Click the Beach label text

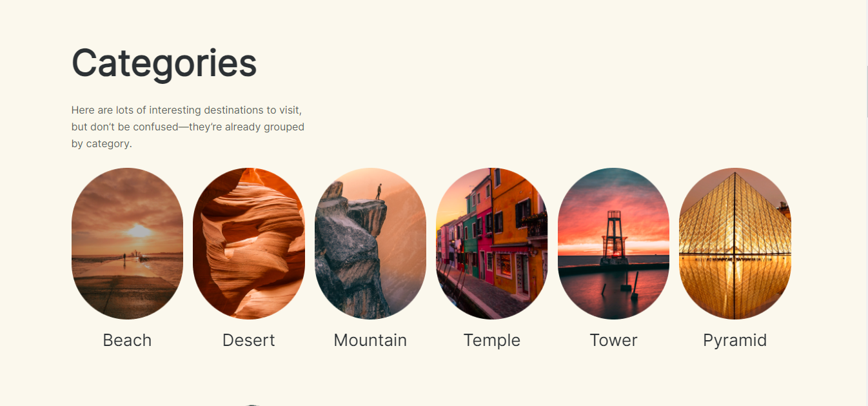(127, 340)
